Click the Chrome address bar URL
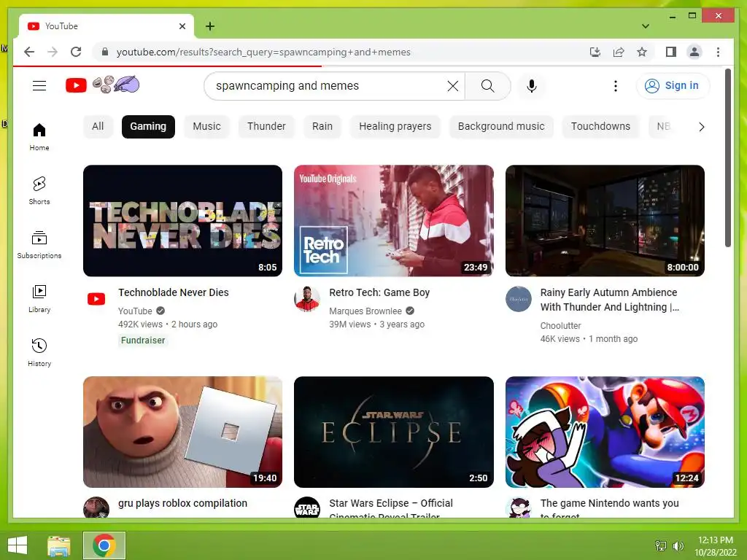The width and height of the screenshot is (747, 560). (x=263, y=52)
